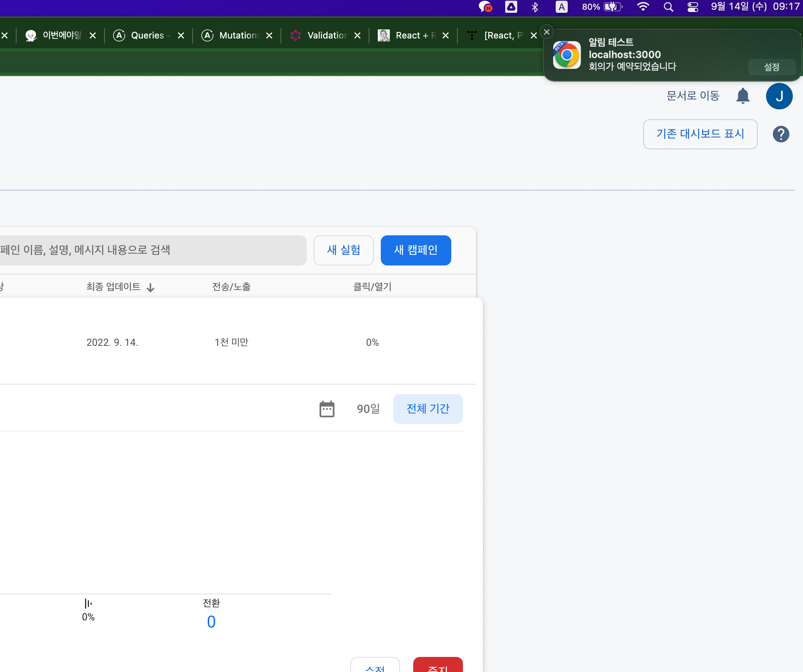Image resolution: width=803 pixels, height=672 pixels.
Task: Click the calendar icon next to 90일
Action: (x=327, y=409)
